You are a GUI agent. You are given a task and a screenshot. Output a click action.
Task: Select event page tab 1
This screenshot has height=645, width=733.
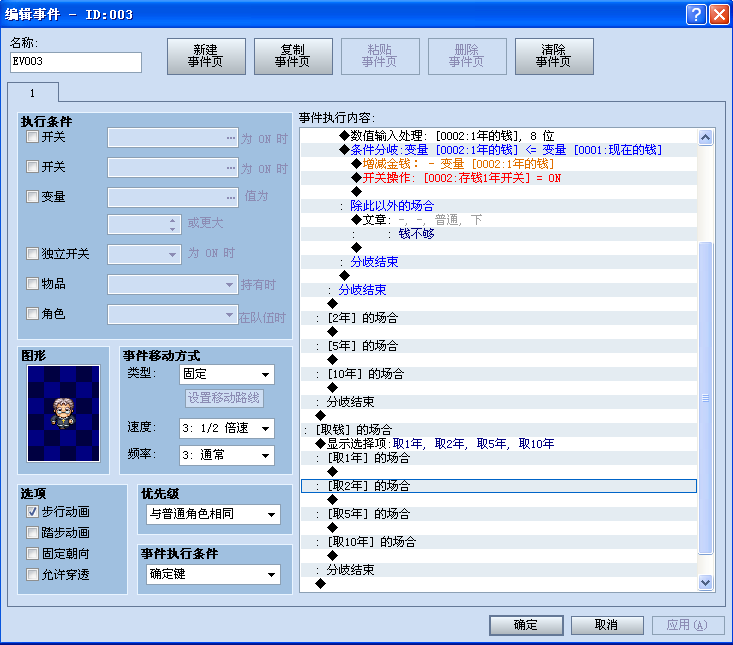33,93
